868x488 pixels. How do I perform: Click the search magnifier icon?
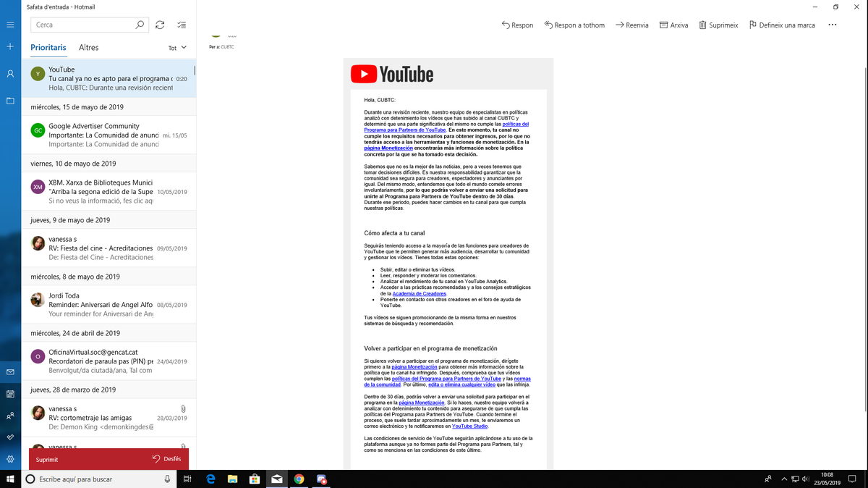(x=140, y=25)
